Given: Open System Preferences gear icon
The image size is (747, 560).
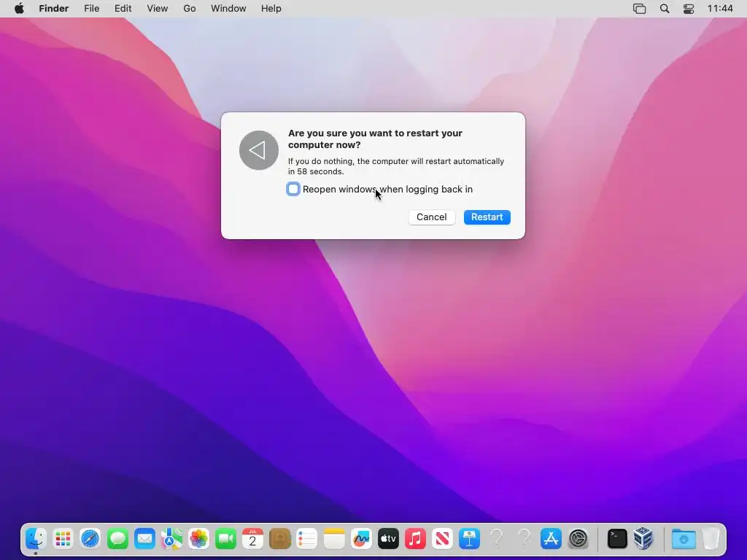Looking at the screenshot, I should tap(578, 539).
